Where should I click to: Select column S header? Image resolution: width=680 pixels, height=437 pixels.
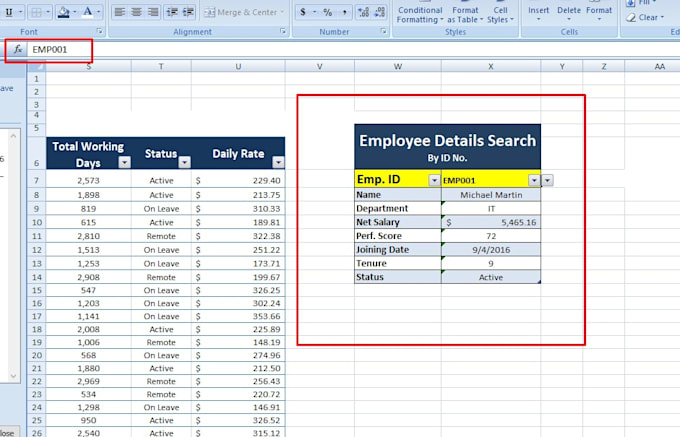tap(88, 66)
